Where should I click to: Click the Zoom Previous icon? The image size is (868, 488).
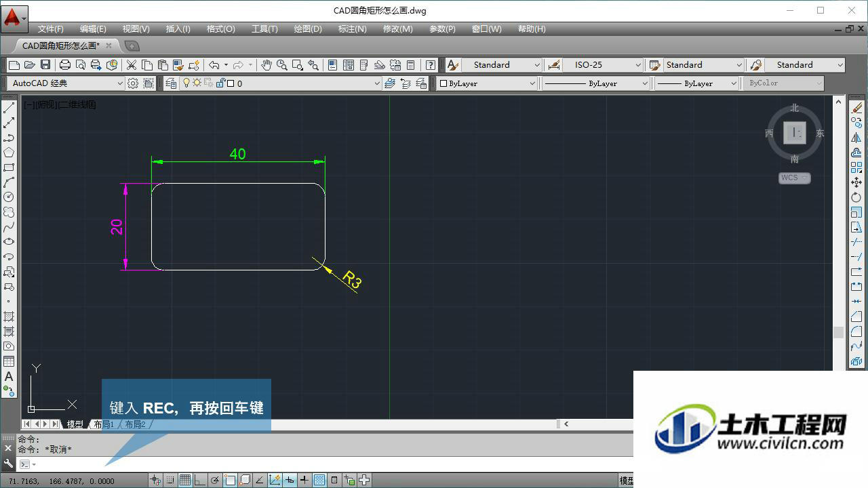(313, 65)
